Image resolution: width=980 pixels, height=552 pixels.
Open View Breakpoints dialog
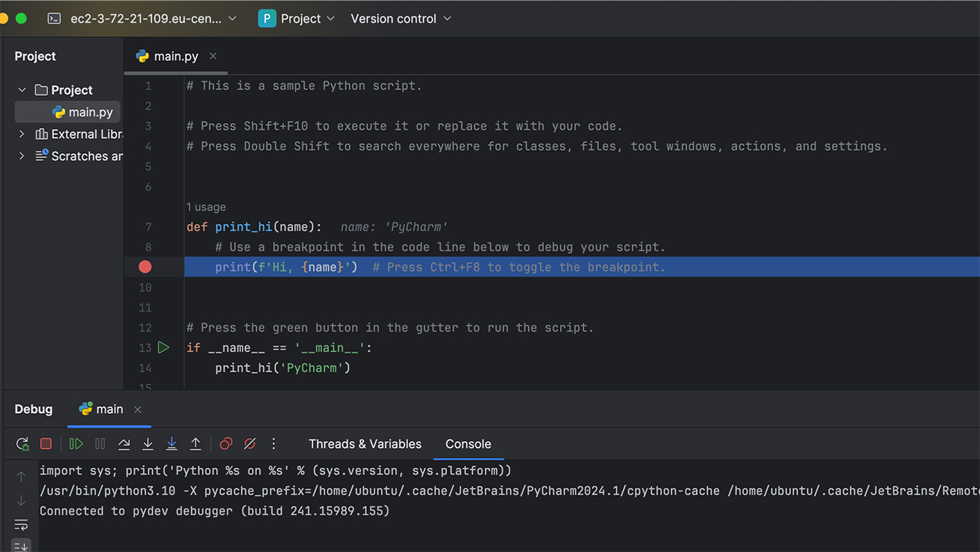click(x=226, y=444)
